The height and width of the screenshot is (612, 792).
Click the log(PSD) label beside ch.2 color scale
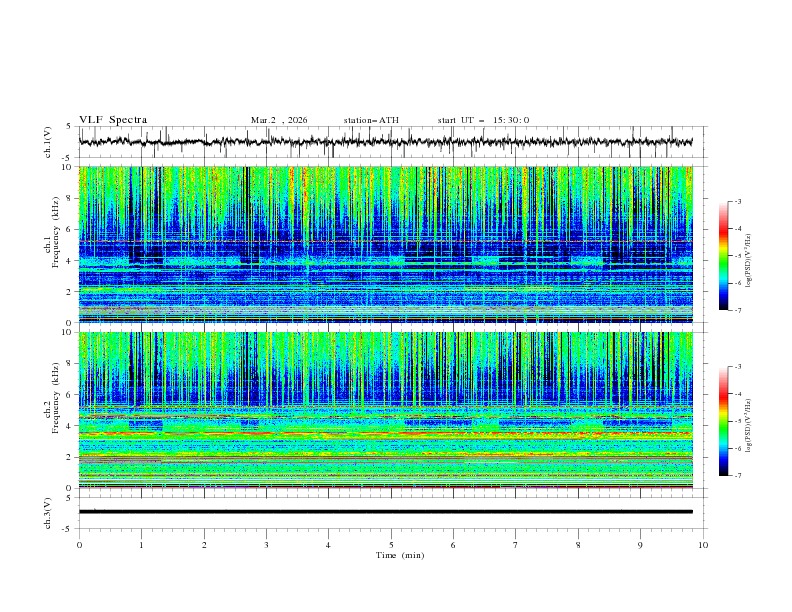coord(749,426)
